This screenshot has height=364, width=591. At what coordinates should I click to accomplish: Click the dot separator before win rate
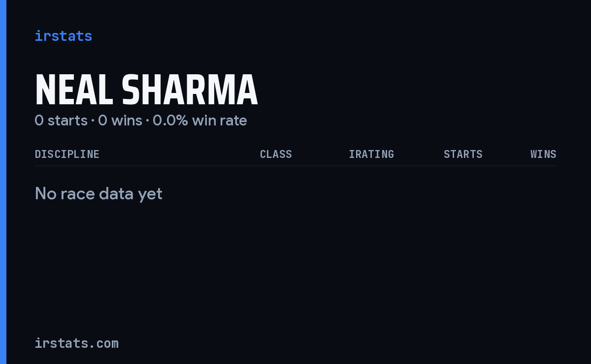click(147, 121)
